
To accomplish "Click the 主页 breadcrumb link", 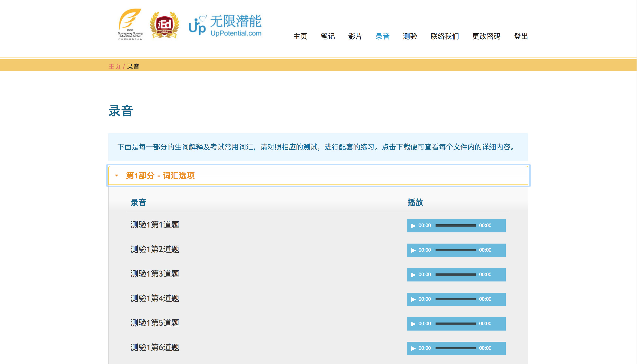I will coord(114,66).
